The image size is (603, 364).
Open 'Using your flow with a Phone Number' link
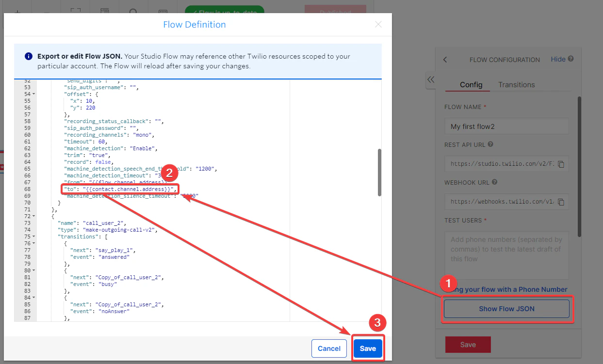click(506, 289)
